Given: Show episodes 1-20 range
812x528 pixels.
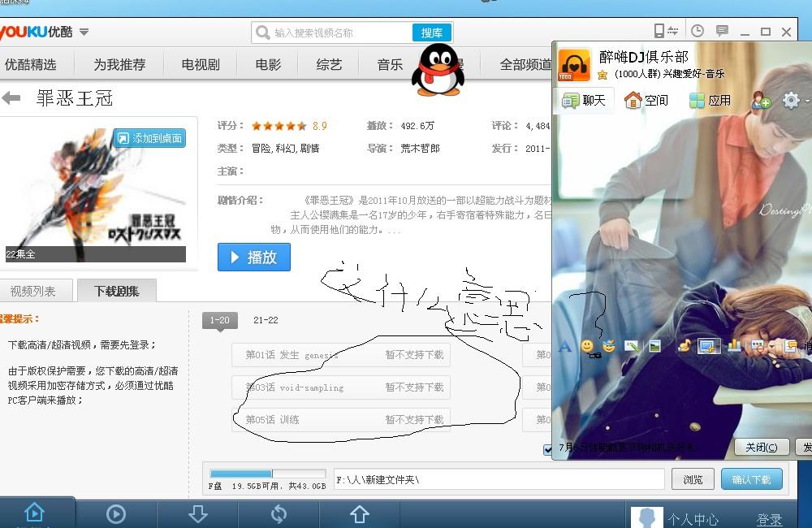Looking at the screenshot, I should 219,320.
